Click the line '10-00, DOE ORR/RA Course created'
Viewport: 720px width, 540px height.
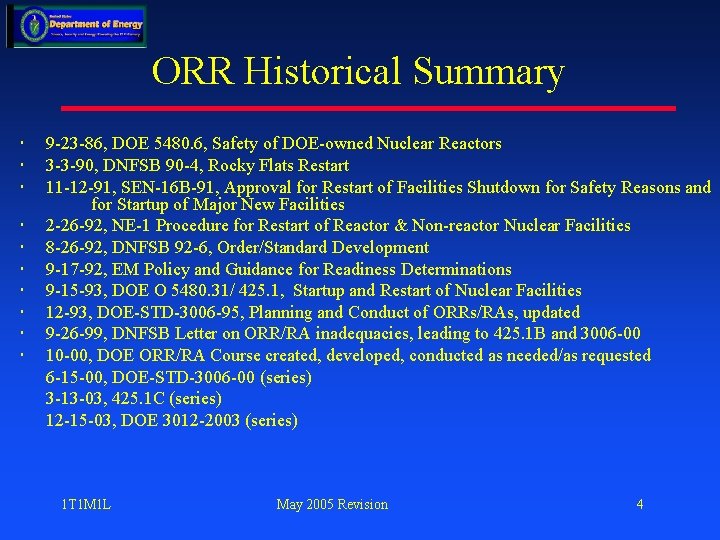348,355
